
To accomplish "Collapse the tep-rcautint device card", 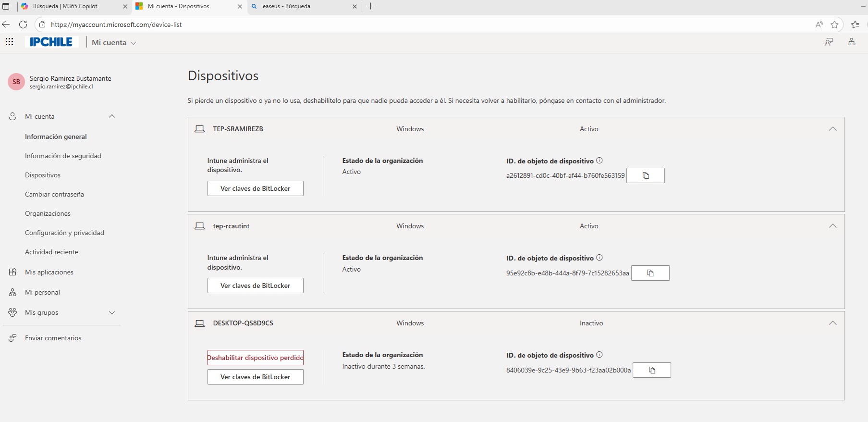I will coord(832,226).
